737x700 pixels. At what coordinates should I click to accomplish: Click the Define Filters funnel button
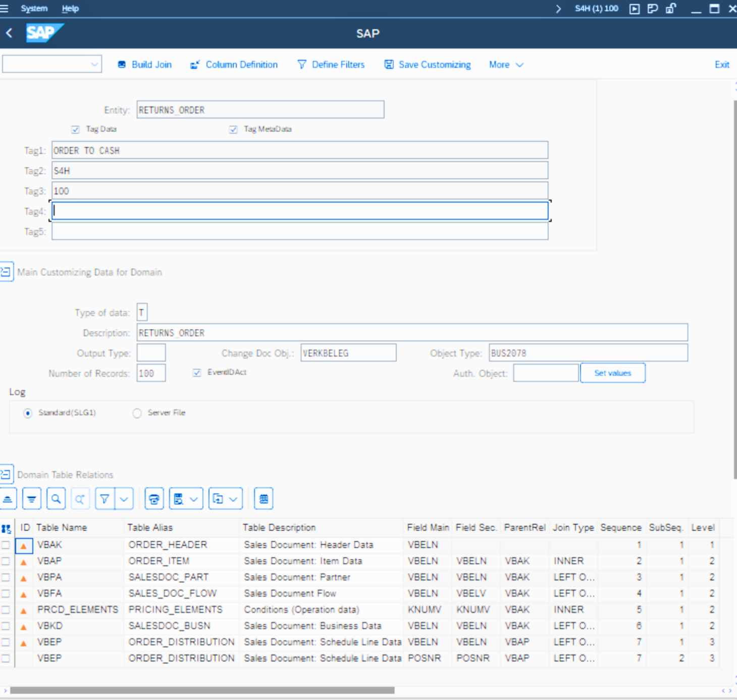(331, 65)
